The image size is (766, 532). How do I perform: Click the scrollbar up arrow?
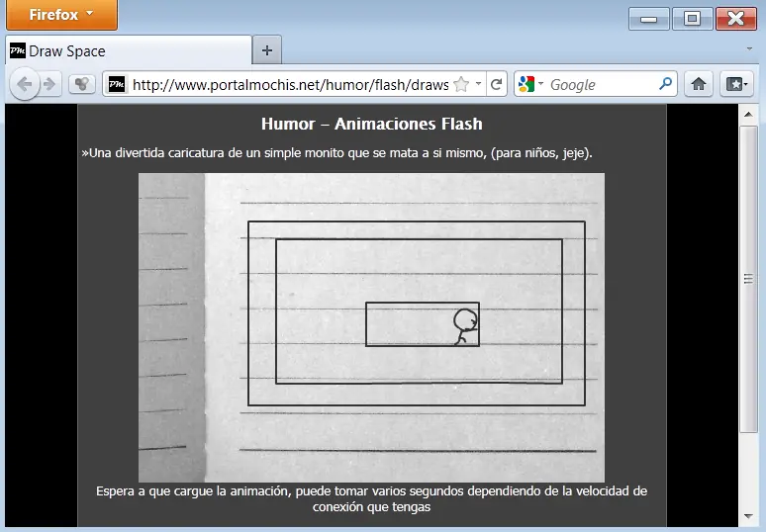[748, 114]
